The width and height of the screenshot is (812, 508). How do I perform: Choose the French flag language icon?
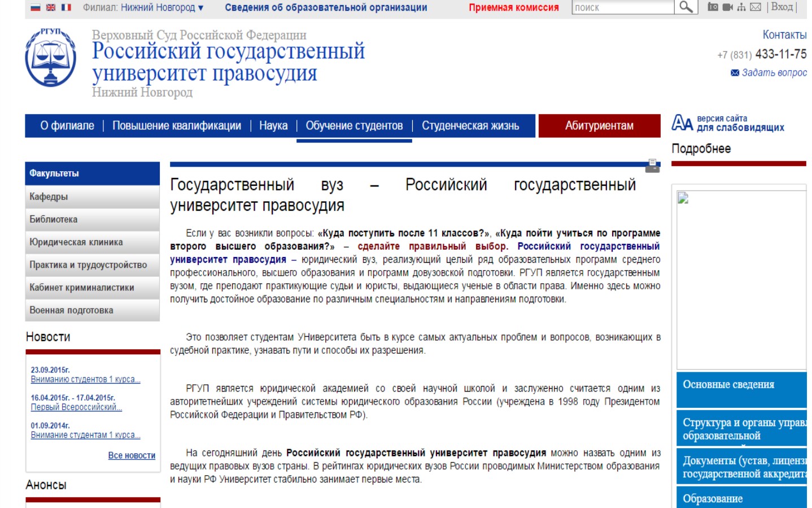coord(66,7)
